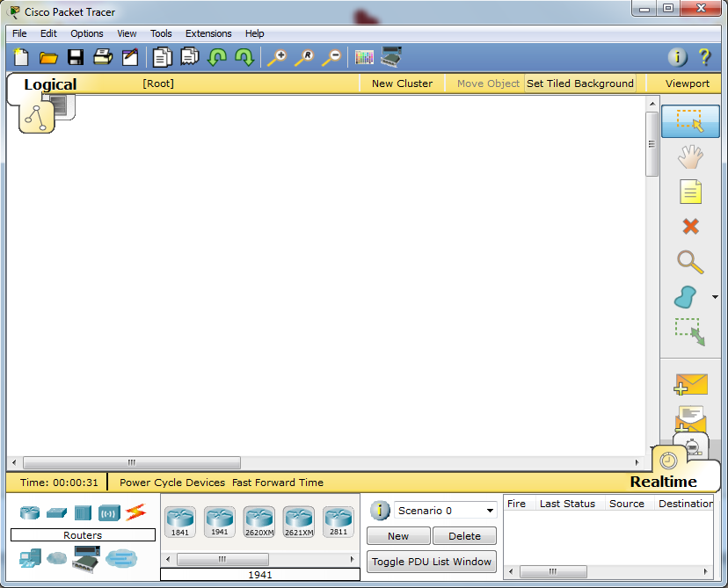Select the Multiuser Connection category
This screenshot has width=728, height=588.
121,558
